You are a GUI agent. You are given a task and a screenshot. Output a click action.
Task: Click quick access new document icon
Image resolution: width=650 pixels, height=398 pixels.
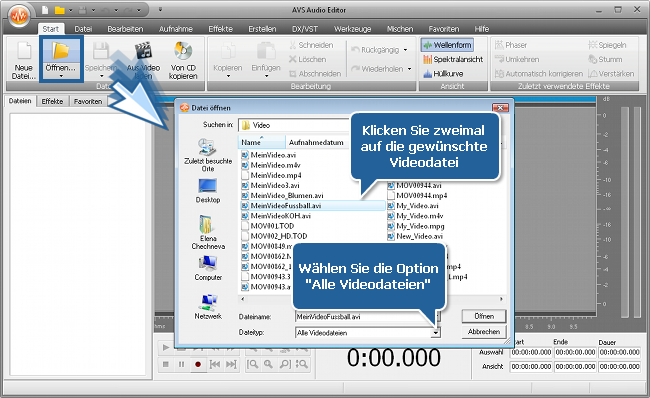(45, 10)
